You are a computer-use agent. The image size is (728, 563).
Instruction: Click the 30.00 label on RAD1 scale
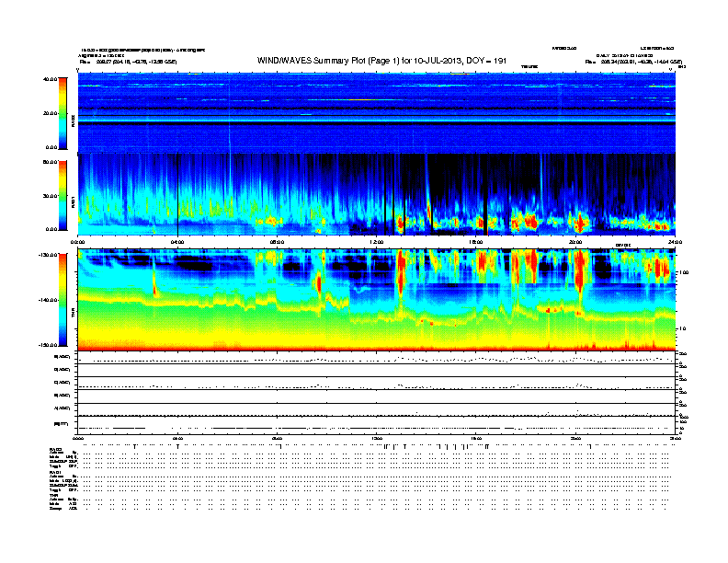tap(51, 196)
